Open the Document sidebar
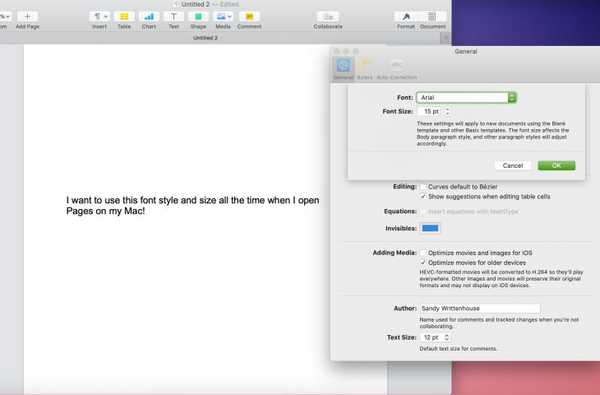Screen dimensions: 600x395 point(432,16)
